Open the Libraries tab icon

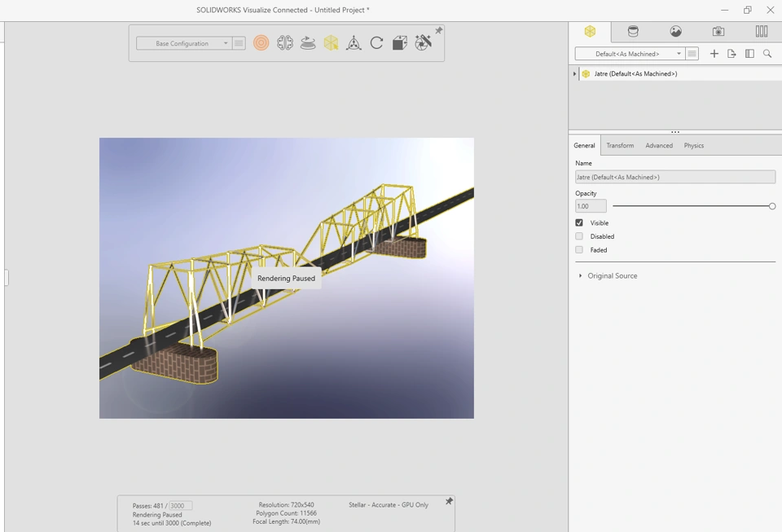pos(761,32)
